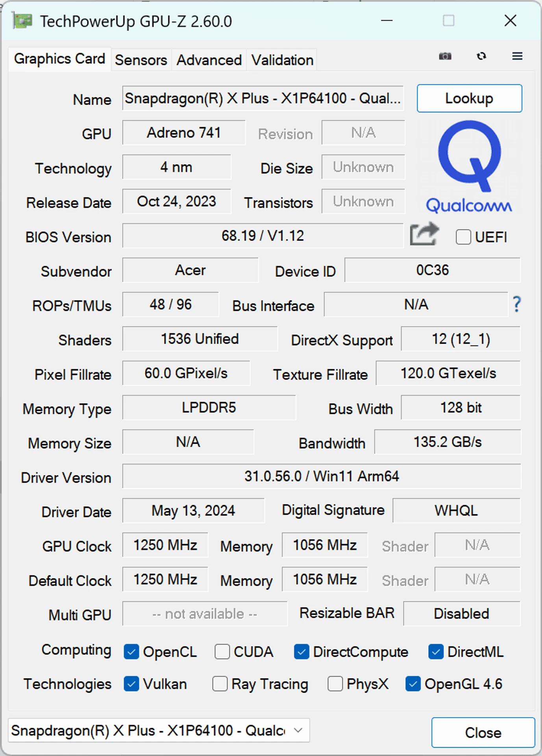Click the Transistors Unknown field
542x756 pixels.
[x=363, y=201]
